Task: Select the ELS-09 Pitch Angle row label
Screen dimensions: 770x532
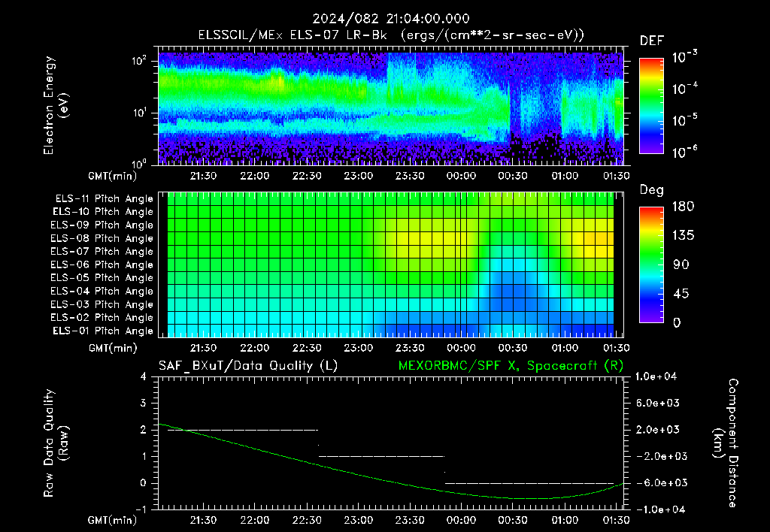Action: click(102, 225)
